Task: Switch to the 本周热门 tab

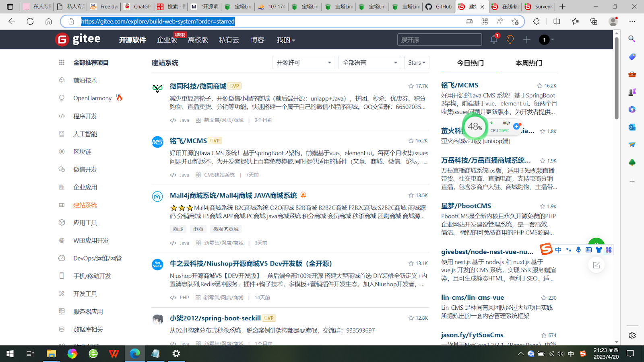Action: tap(528, 63)
